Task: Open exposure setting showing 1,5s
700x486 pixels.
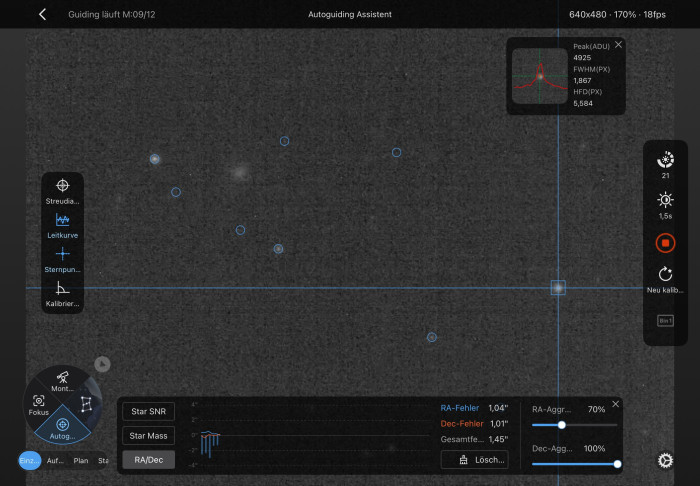Action: point(665,205)
